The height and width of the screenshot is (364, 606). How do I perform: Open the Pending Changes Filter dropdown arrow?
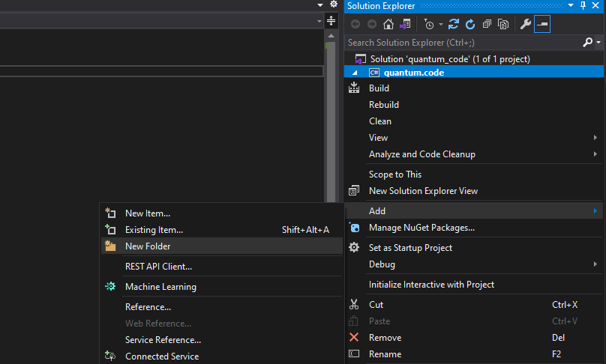coord(440,24)
